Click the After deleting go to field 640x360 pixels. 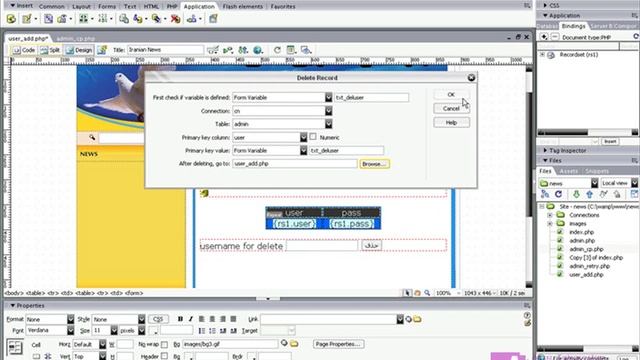[x=294, y=164]
